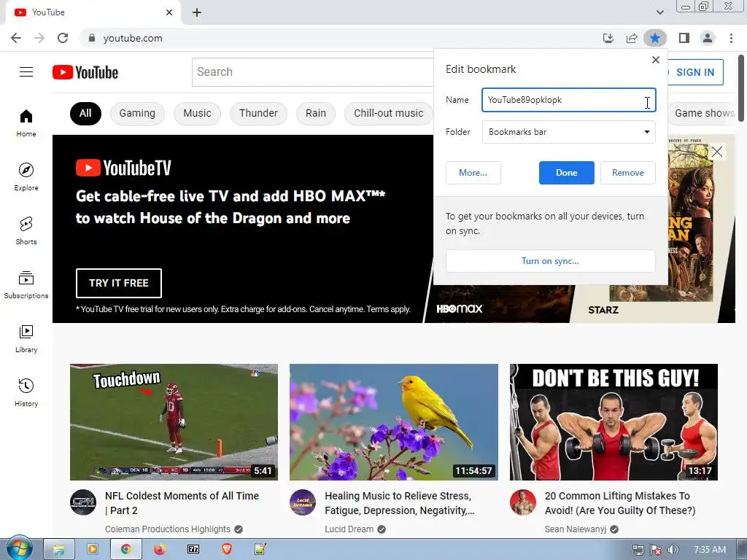
Task: Select the All filter chip
Action: tap(85, 113)
